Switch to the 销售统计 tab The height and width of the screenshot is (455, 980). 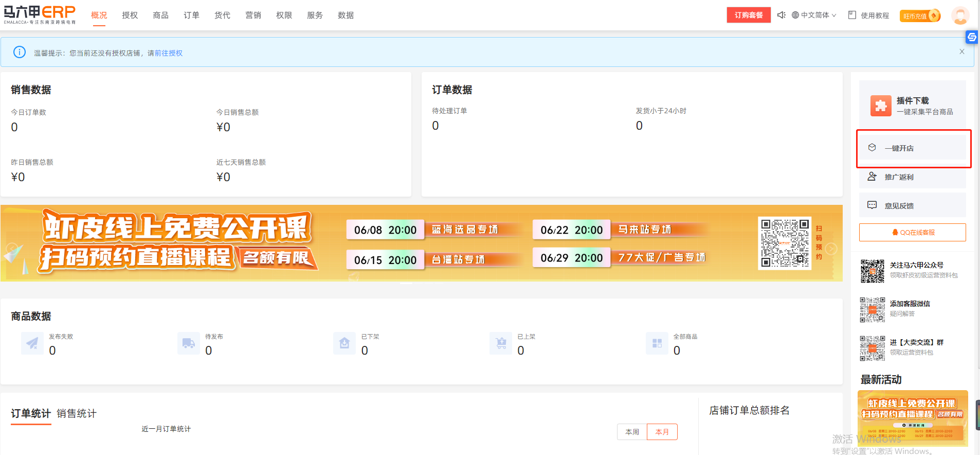[77, 413]
